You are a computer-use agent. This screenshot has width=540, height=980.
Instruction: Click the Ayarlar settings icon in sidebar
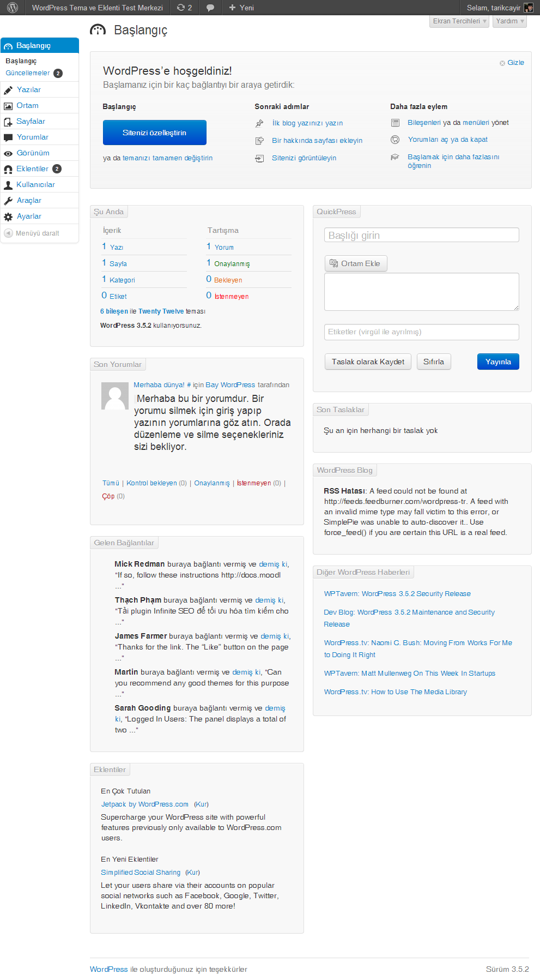coord(8,217)
